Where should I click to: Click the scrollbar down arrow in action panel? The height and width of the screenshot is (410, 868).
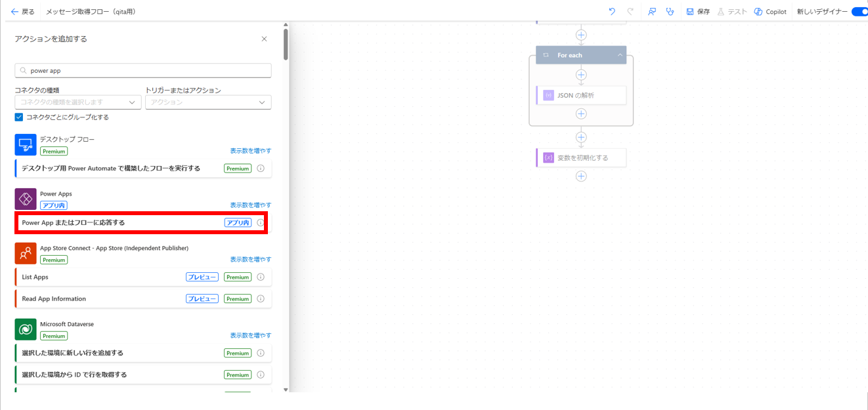coord(285,389)
